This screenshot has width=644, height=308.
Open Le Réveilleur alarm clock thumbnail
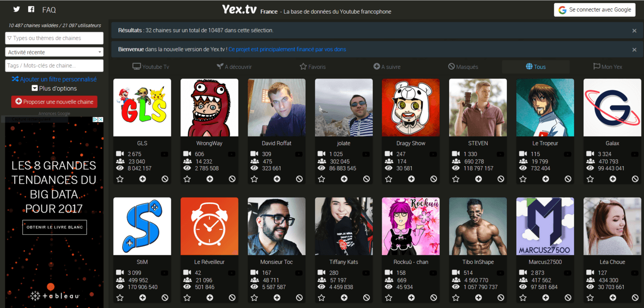tap(209, 226)
